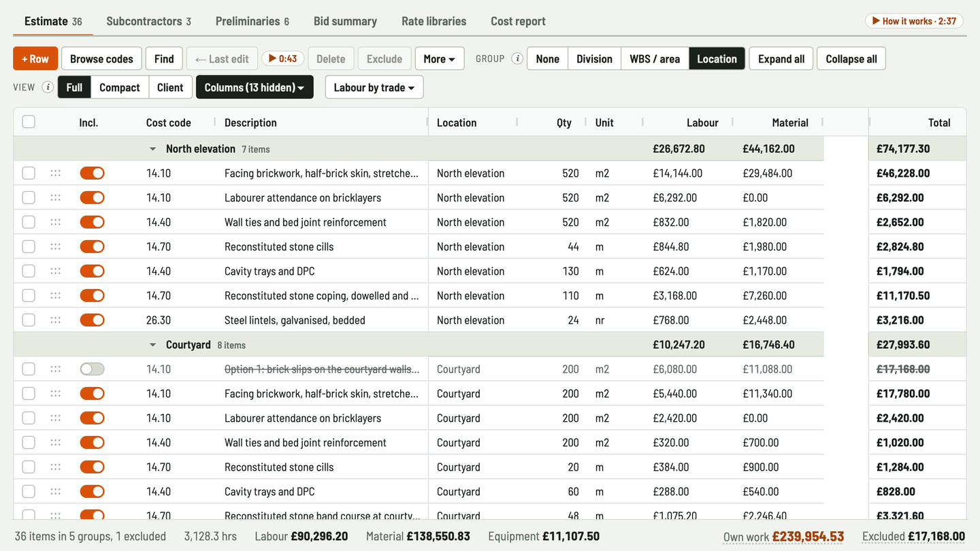
Task: Group rows by WBS / area
Action: 655,59
